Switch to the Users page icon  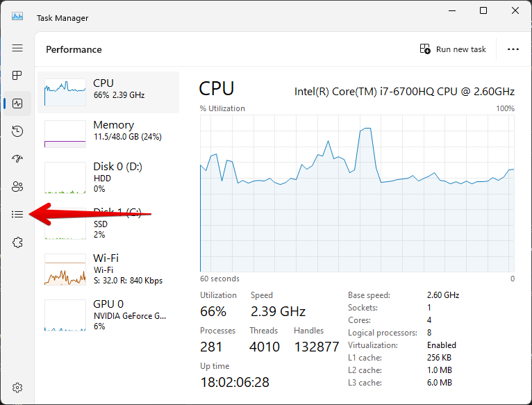coord(17,186)
